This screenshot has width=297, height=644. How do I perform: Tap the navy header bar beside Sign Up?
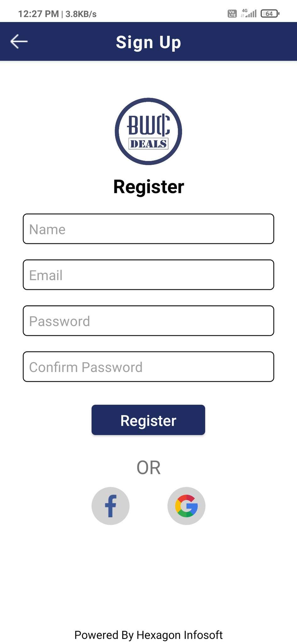coord(239,42)
